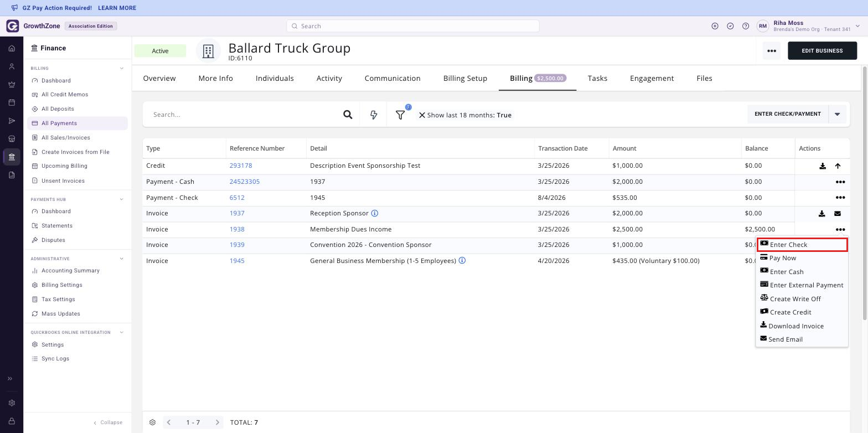The height and width of the screenshot is (433, 868).
Task: Open the Home icon in left rail
Action: (12, 48)
